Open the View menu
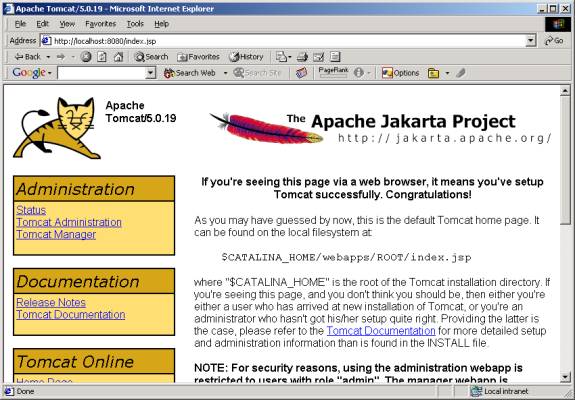Image resolution: width=575 pixels, height=400 pixels. pos(67,24)
